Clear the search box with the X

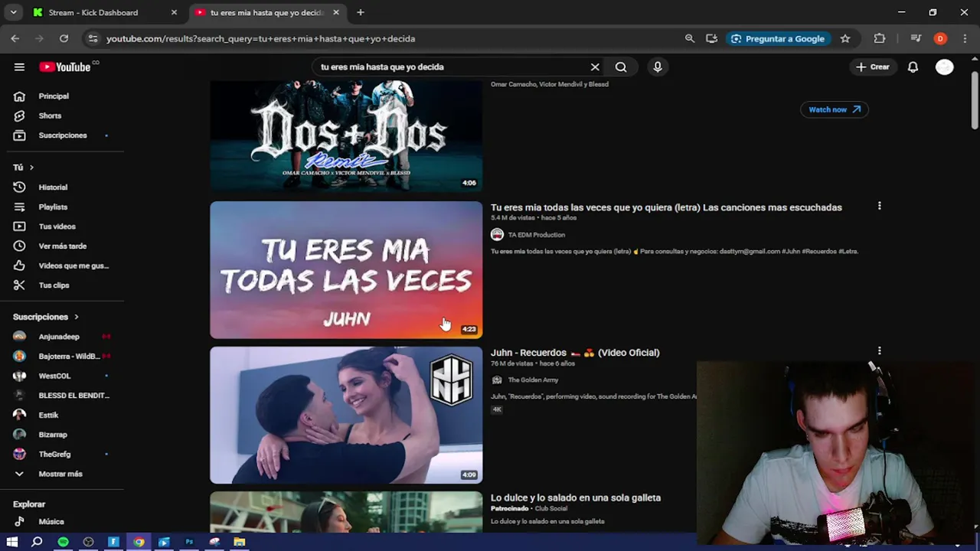click(x=595, y=67)
